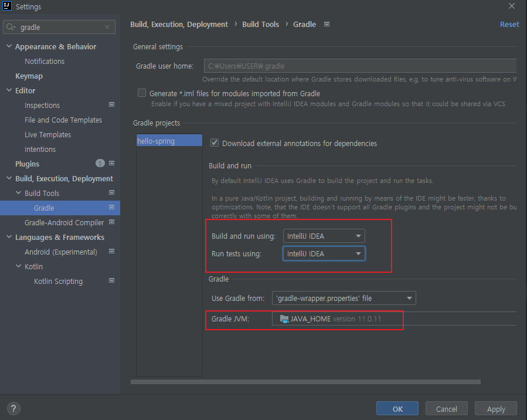The width and height of the screenshot is (527, 420).
Task: Open help with the question mark button
Action: pyautogui.click(x=13, y=409)
